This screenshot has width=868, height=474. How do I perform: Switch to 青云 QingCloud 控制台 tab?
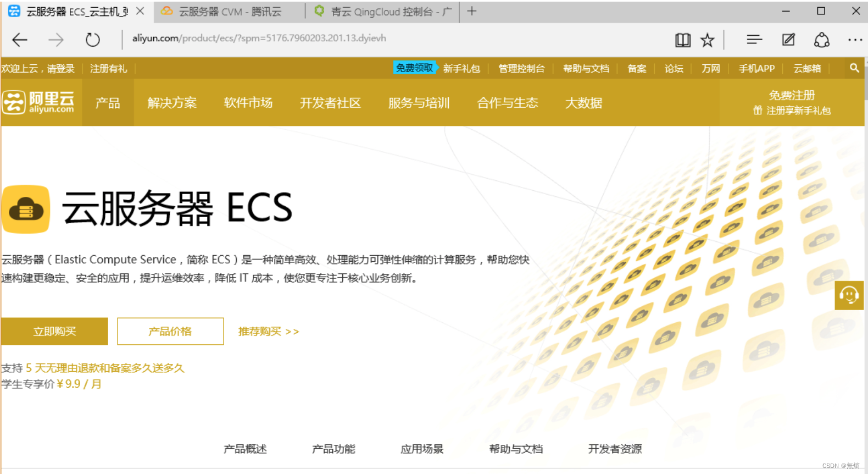point(383,12)
